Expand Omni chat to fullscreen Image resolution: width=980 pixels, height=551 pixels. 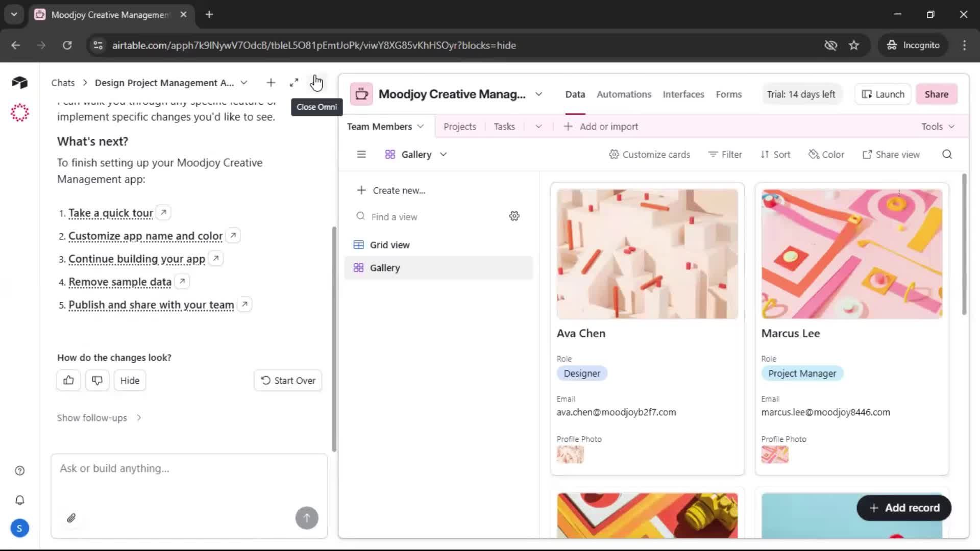click(x=294, y=83)
